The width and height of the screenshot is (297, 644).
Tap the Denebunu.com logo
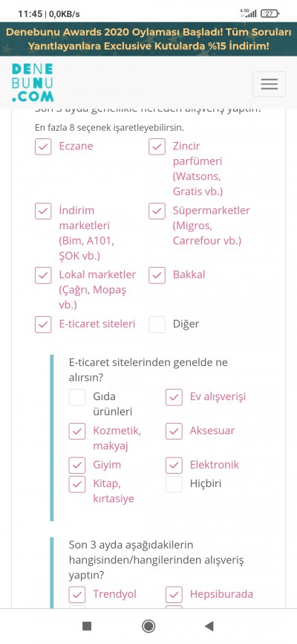[x=33, y=83]
